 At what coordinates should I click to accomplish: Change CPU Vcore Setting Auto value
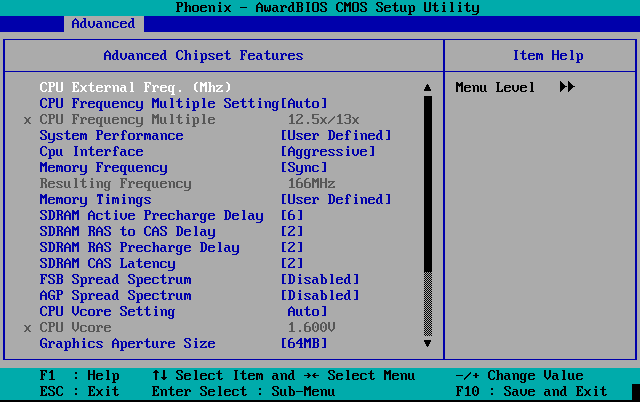pyautogui.click(x=308, y=311)
